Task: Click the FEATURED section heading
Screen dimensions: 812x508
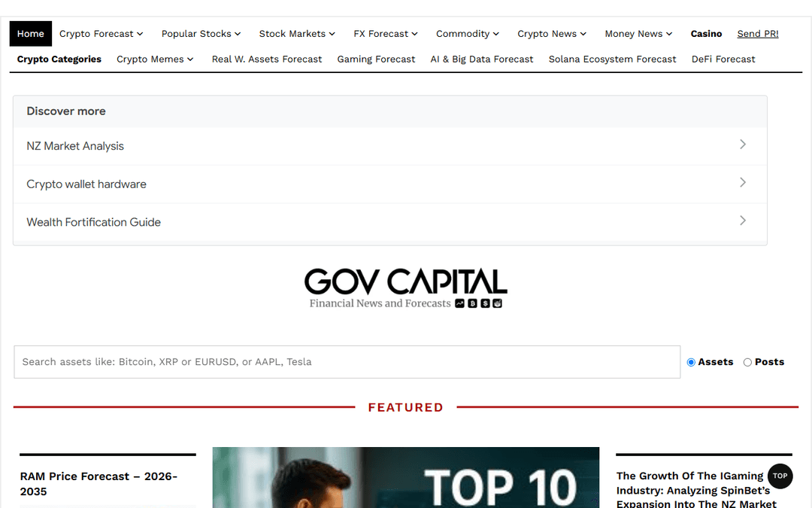Action: 405,407
